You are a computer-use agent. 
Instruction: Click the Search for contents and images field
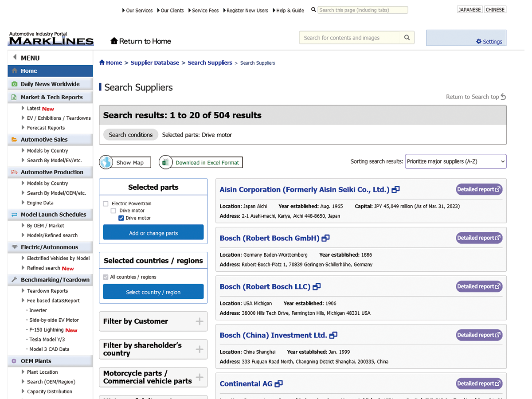350,38
